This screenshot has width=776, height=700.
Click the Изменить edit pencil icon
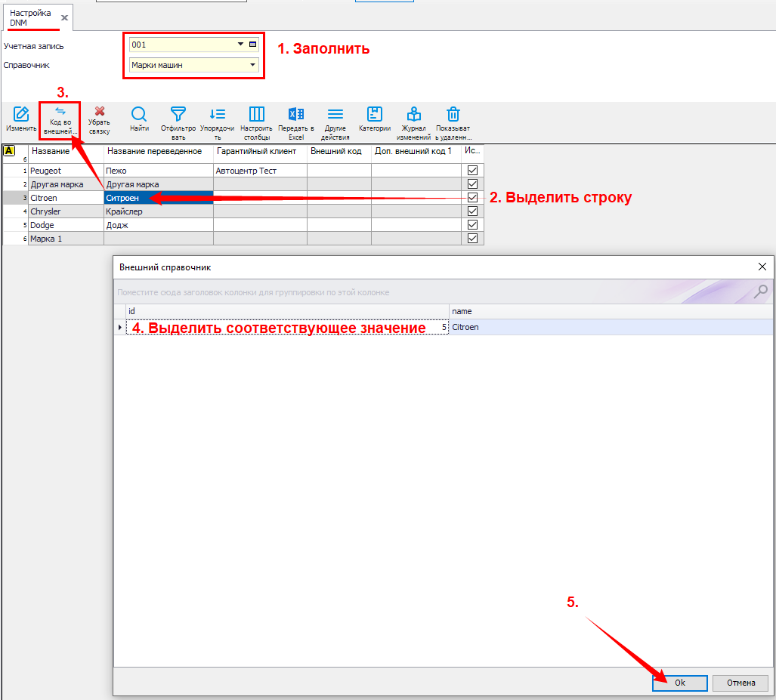(x=22, y=115)
